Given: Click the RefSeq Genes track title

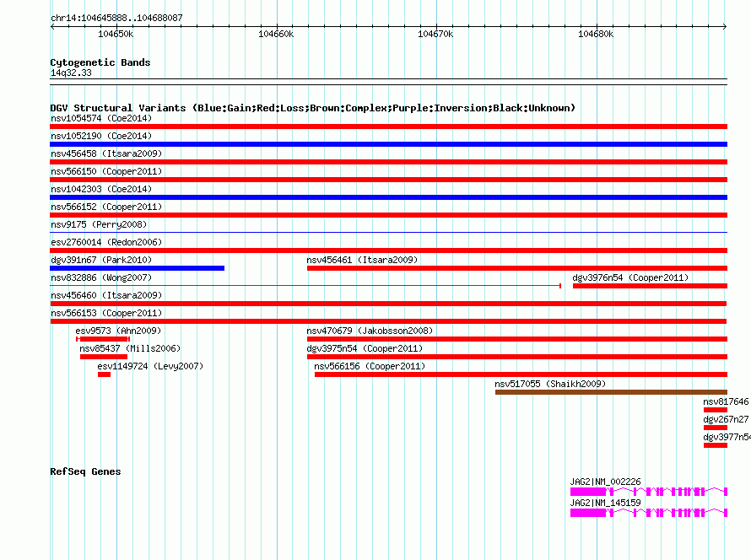Looking at the screenshot, I should tap(85, 471).
